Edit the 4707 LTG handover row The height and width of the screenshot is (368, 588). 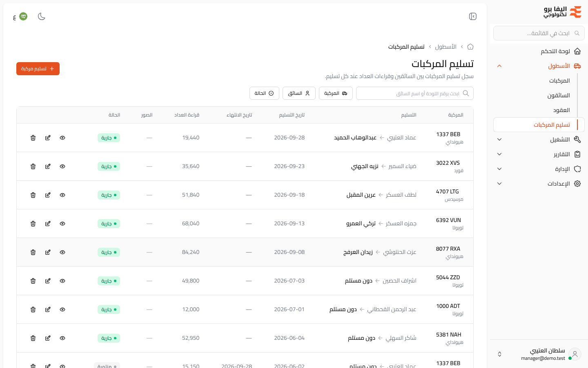coord(48,195)
